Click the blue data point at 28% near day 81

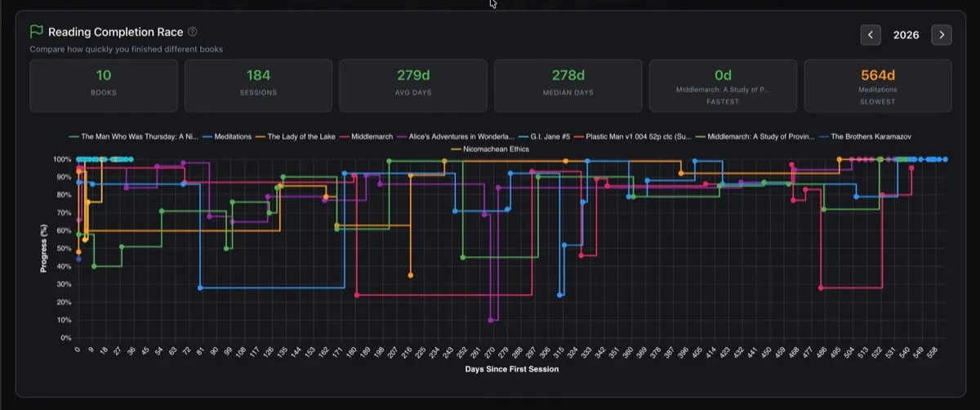click(x=200, y=287)
